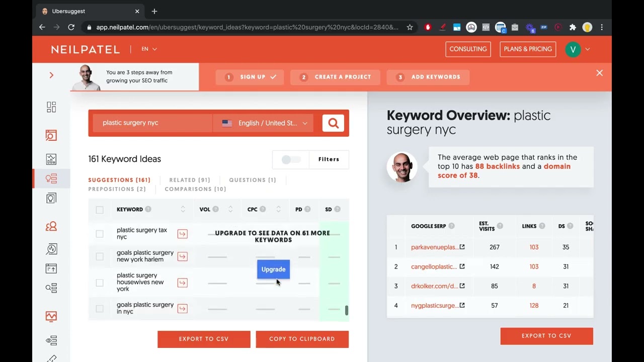
Task: Open the English / United States location dropdown
Action: coord(264,123)
